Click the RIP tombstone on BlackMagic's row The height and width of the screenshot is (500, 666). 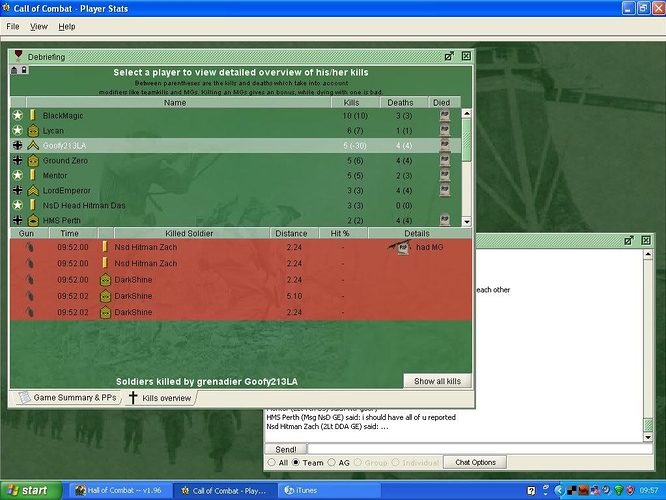[x=444, y=115]
